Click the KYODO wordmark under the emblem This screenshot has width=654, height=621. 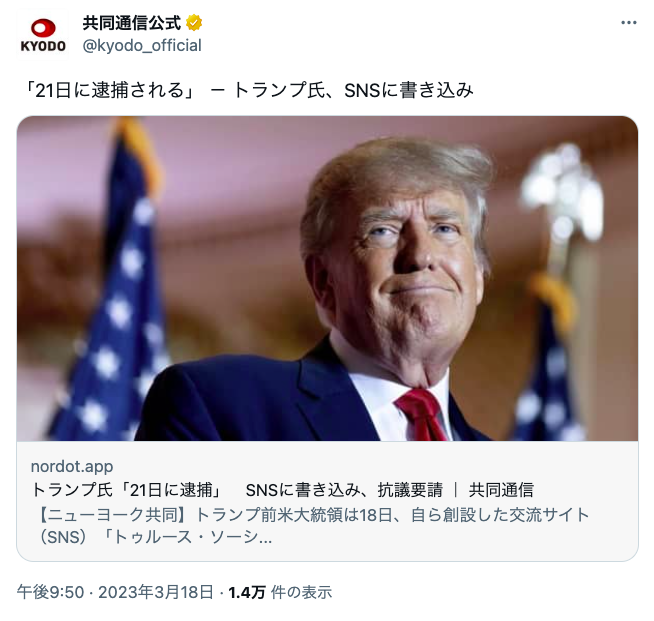click(43, 46)
